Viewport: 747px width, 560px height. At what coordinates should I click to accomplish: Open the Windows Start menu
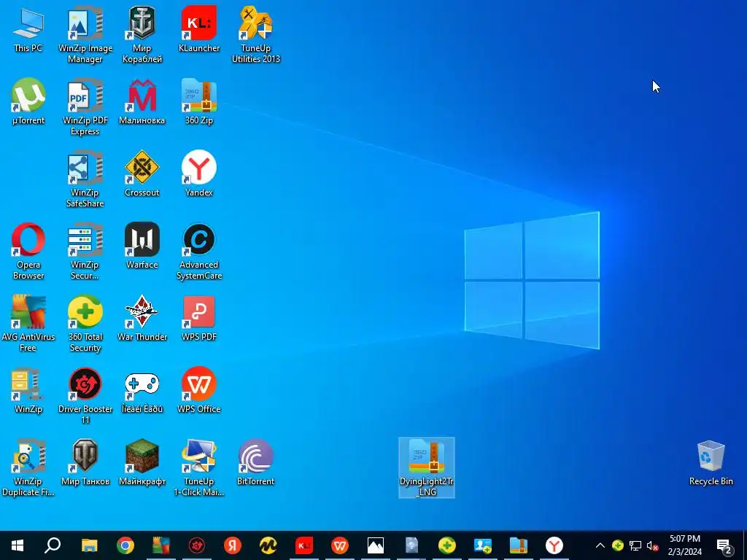[18, 545]
